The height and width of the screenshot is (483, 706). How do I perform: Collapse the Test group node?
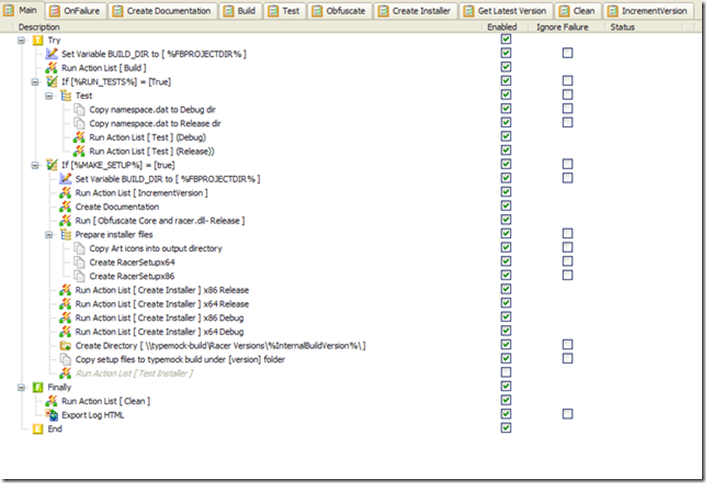[49, 96]
